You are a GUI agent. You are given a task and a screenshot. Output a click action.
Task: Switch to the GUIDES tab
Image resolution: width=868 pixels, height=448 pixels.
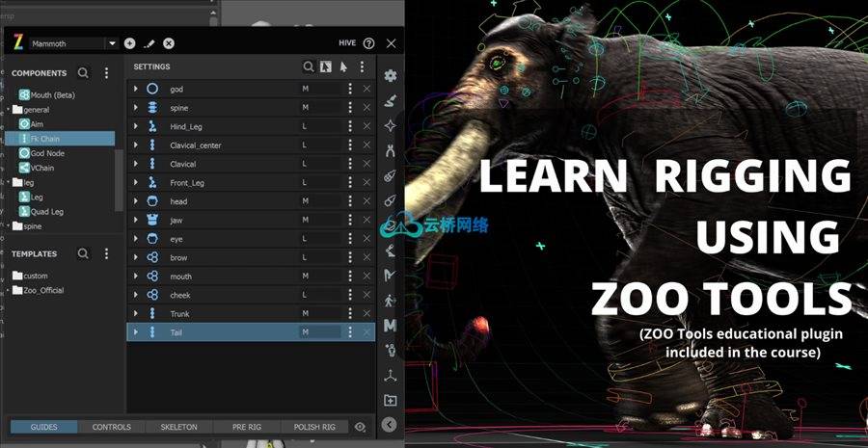[43, 427]
